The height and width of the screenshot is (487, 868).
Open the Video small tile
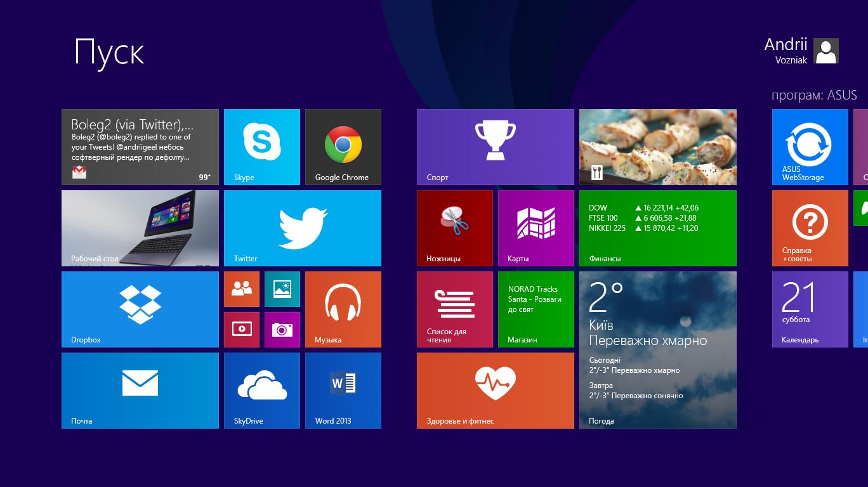click(242, 330)
